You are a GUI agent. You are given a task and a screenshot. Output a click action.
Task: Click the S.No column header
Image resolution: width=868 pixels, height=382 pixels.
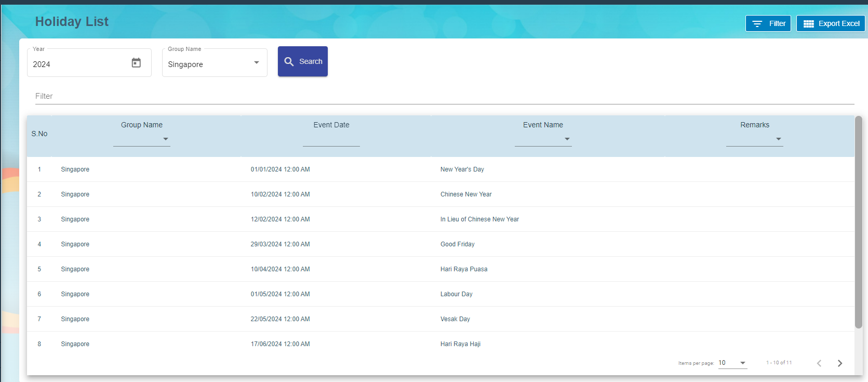39,134
